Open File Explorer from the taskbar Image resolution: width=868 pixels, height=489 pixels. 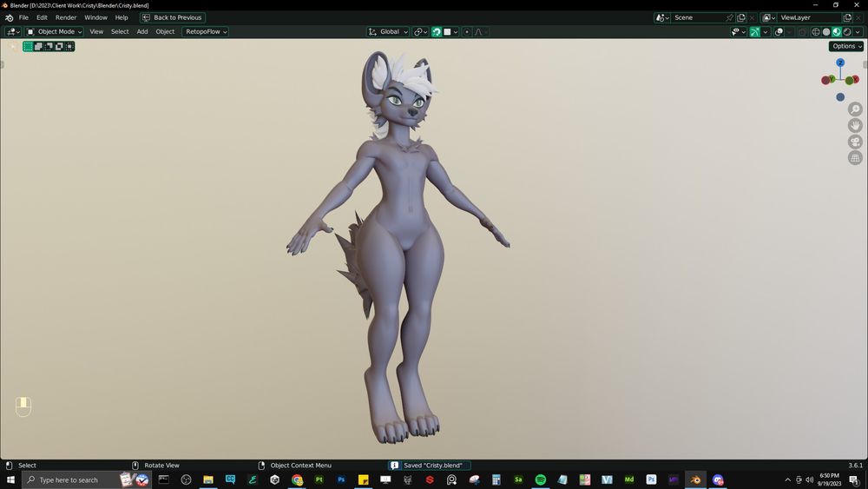pos(208,479)
